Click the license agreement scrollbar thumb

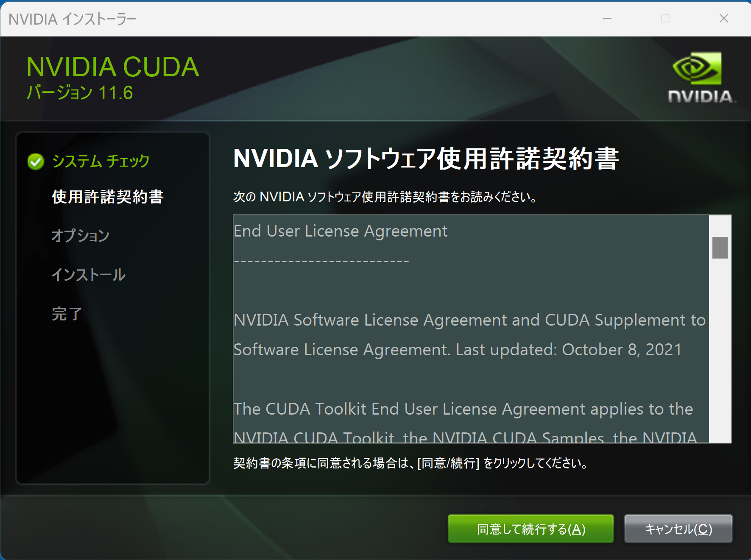(x=720, y=248)
